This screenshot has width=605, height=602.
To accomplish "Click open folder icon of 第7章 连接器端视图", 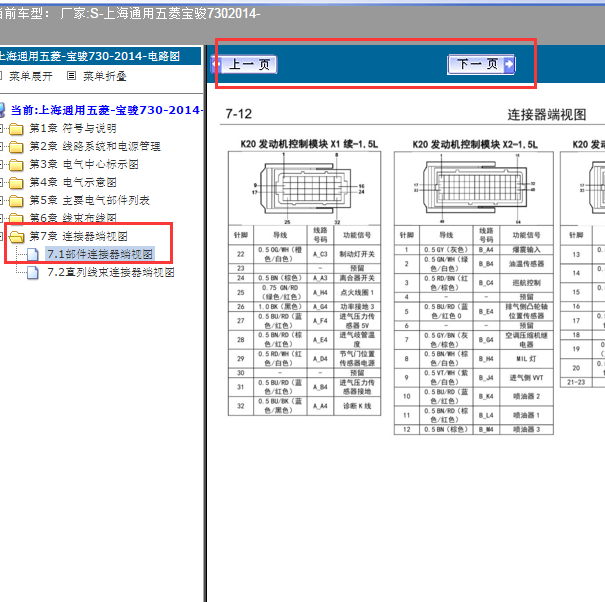I will pos(17,237).
